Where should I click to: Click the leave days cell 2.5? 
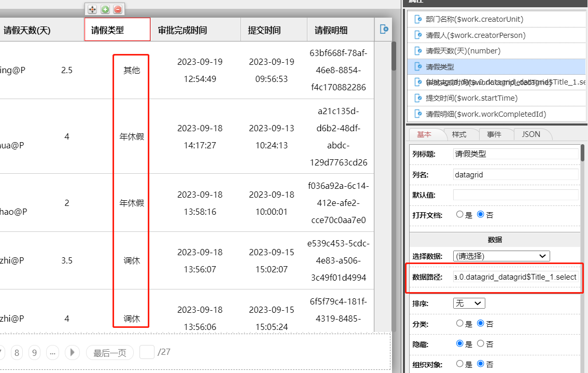coord(67,70)
